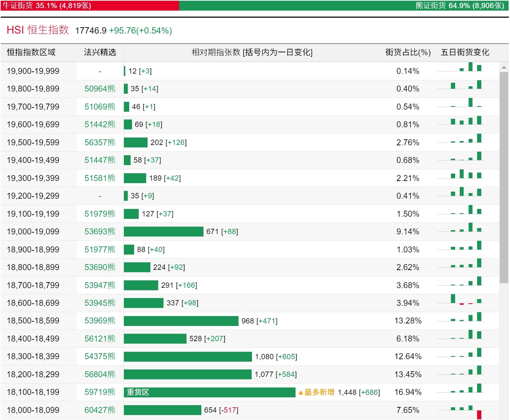This screenshot has height=420, width=510.
Task: Click five-day chart for row 18,000-18,099
Action: click(460, 412)
